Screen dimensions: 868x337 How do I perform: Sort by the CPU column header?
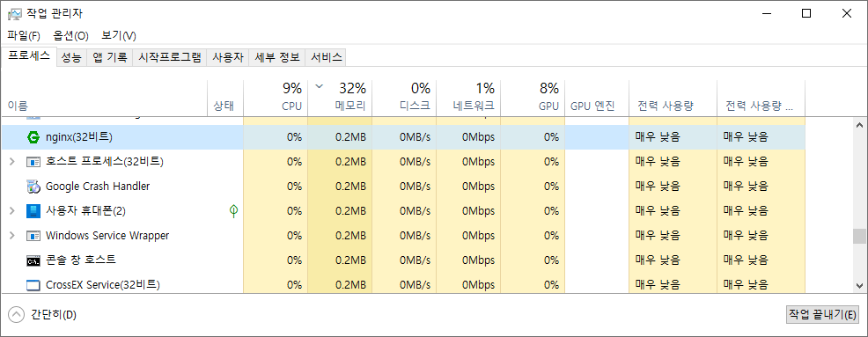(276, 99)
